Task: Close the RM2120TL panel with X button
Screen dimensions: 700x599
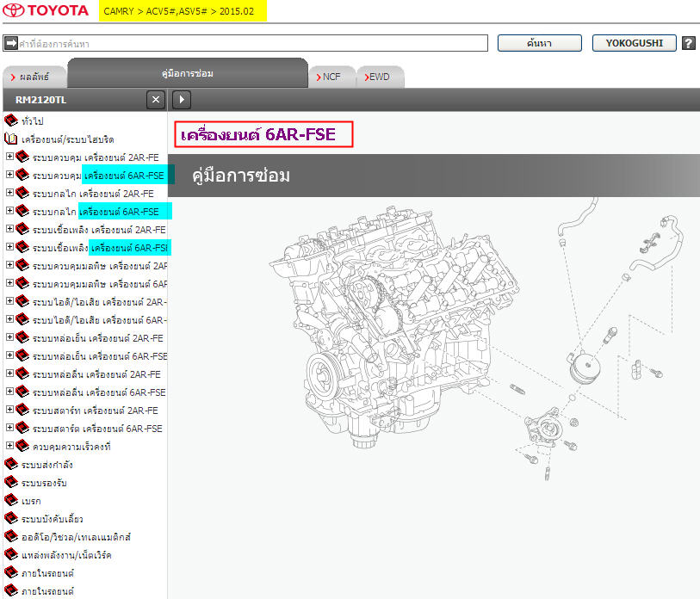Action: tap(156, 100)
